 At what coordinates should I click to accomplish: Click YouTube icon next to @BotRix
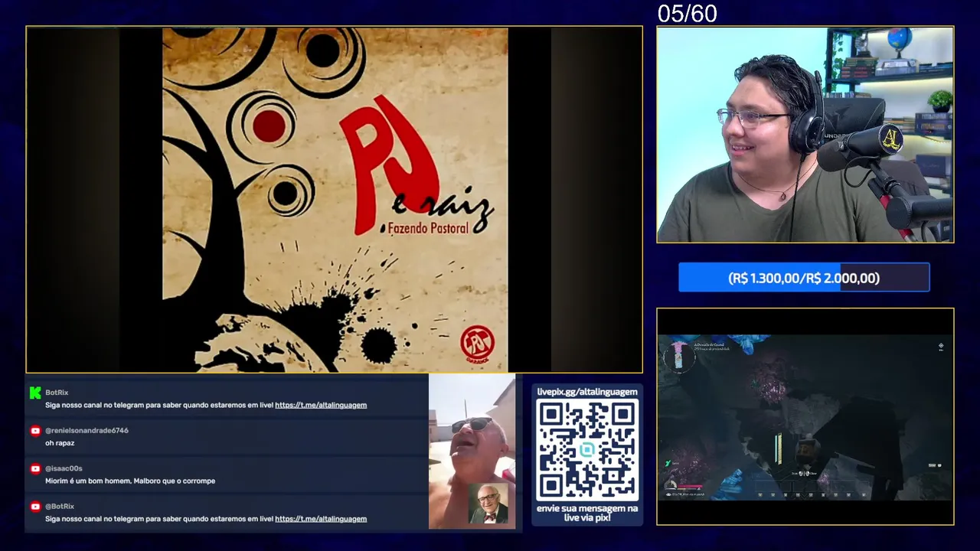coord(35,507)
